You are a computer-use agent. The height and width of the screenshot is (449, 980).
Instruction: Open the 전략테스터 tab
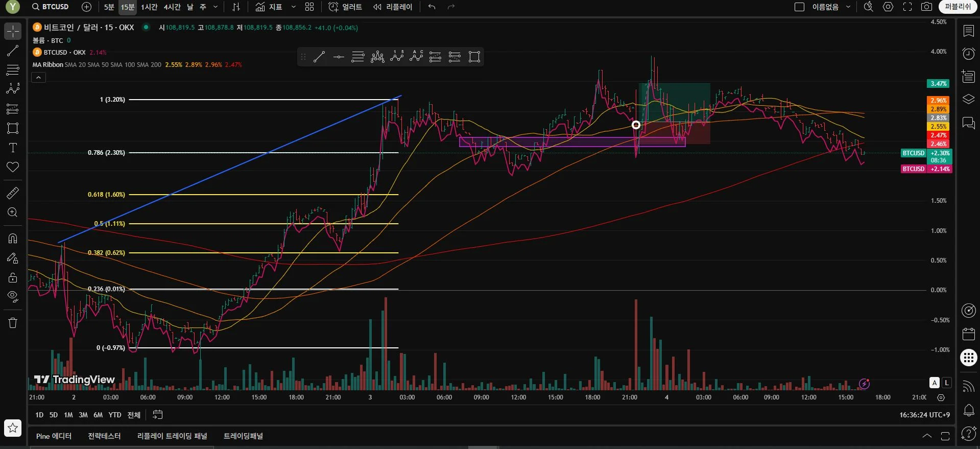pyautogui.click(x=104, y=436)
